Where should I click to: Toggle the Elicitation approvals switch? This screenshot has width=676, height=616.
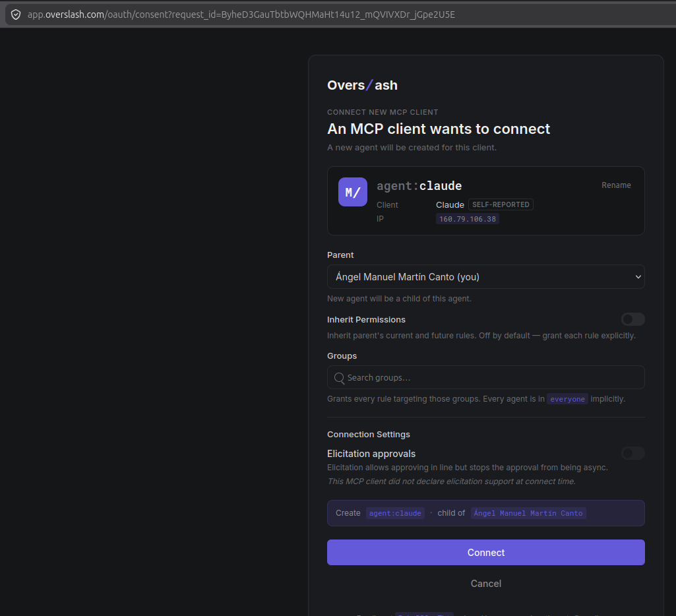click(632, 453)
